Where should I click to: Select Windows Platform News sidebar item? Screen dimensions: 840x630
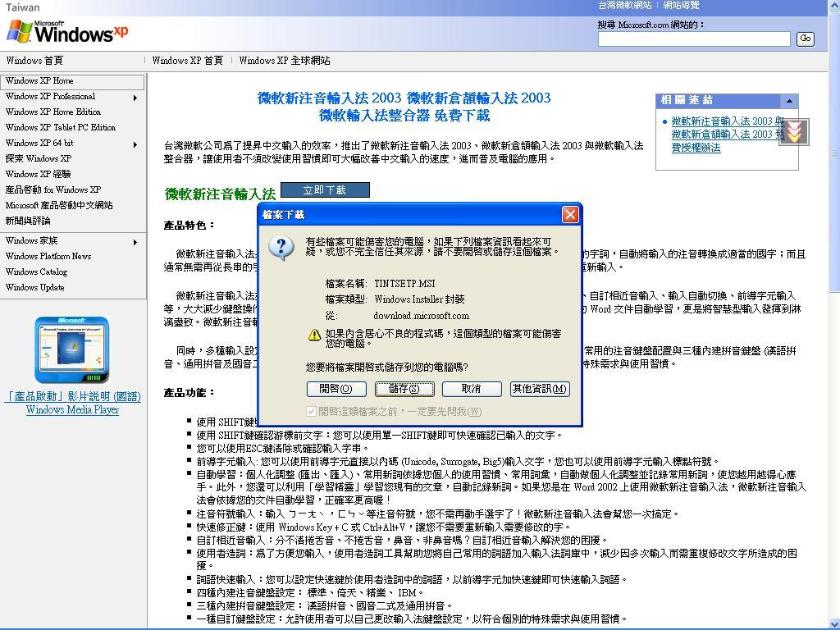48,257
